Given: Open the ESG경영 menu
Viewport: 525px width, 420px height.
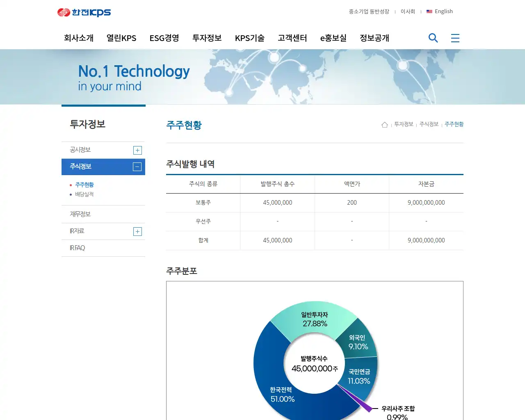Looking at the screenshot, I should pyautogui.click(x=164, y=38).
